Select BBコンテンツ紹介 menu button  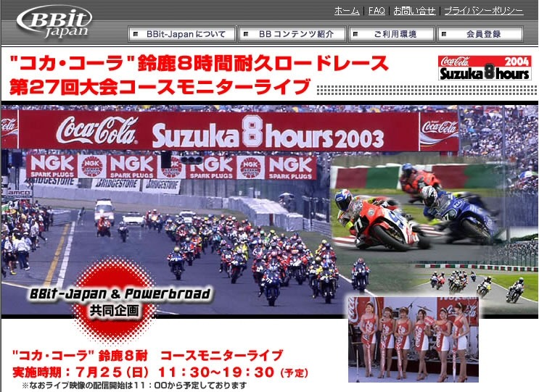coord(292,34)
